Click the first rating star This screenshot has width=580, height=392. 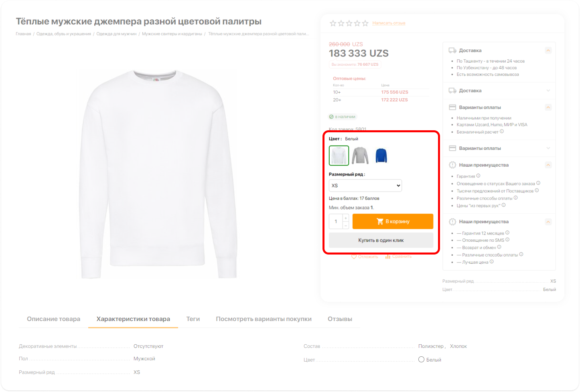tap(333, 23)
